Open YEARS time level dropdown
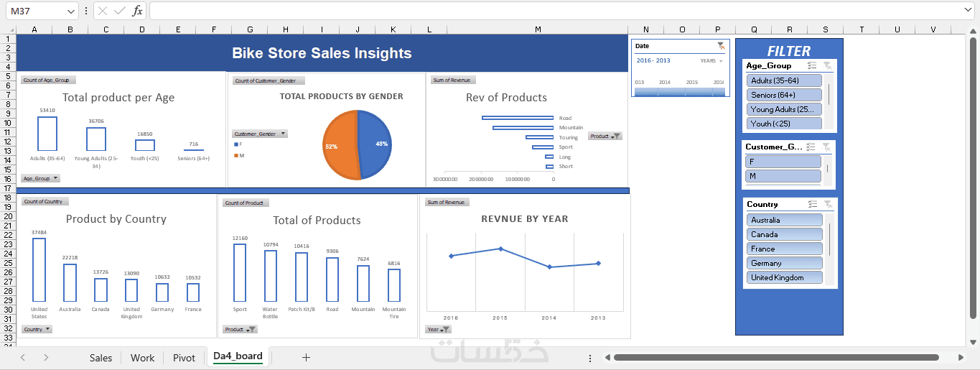Viewport: 980px width, 370px height. (711, 61)
